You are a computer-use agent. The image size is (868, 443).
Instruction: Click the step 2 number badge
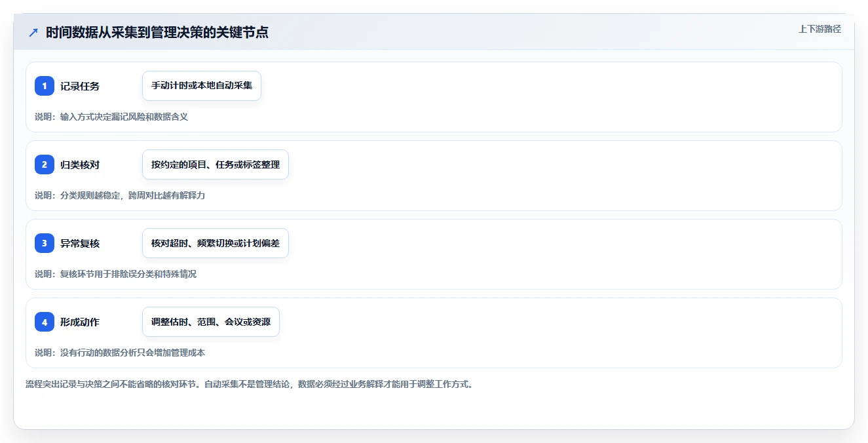pyautogui.click(x=45, y=164)
